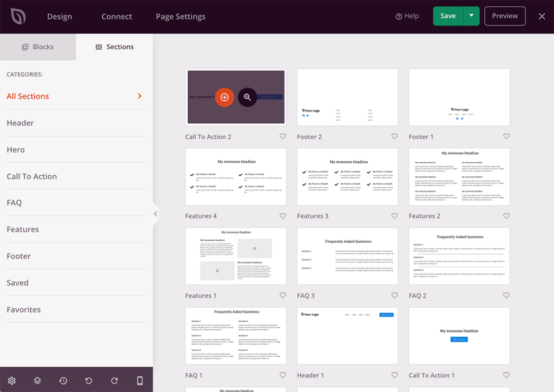554x392 pixels.
Task: Open the Preview button
Action: click(x=504, y=16)
